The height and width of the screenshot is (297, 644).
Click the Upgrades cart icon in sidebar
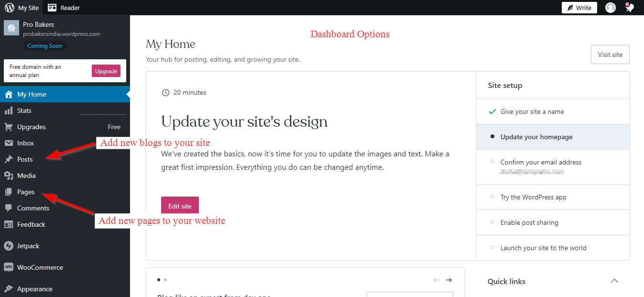(x=9, y=127)
